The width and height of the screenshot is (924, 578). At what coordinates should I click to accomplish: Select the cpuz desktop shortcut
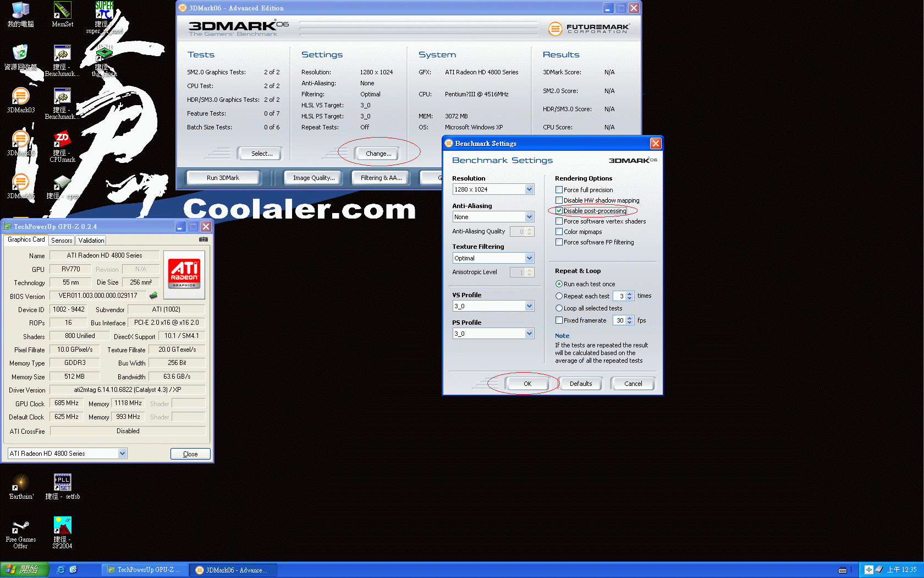pyautogui.click(x=62, y=187)
